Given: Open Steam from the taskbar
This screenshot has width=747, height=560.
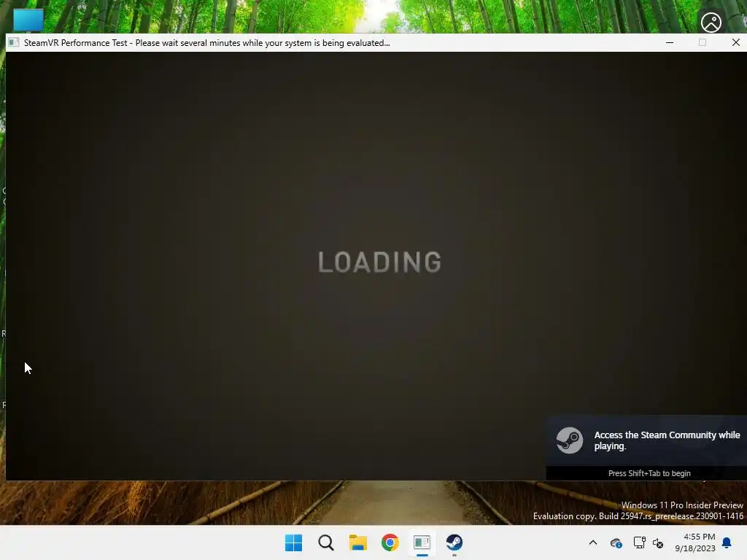Looking at the screenshot, I should point(454,542).
